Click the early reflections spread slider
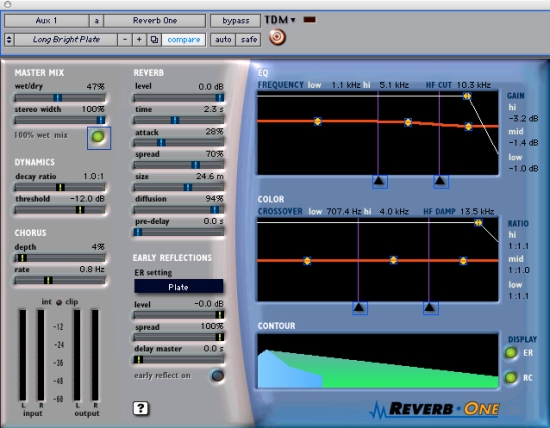 [x=179, y=337]
